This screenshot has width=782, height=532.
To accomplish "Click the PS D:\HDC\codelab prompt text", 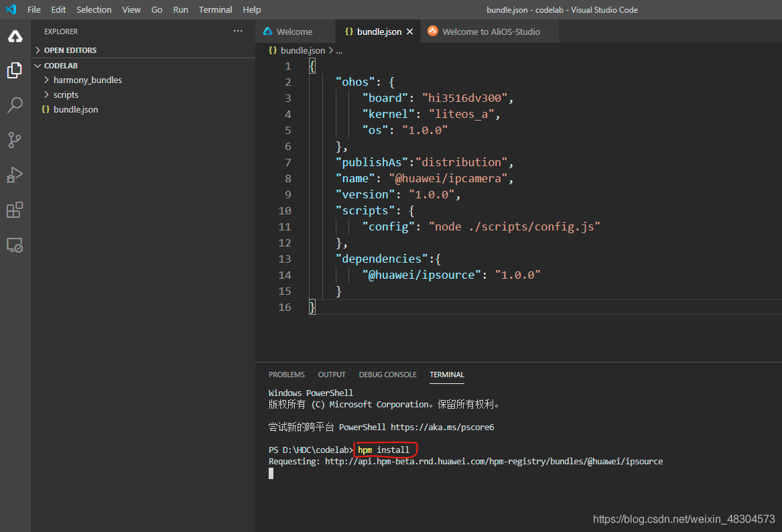I will pos(311,450).
